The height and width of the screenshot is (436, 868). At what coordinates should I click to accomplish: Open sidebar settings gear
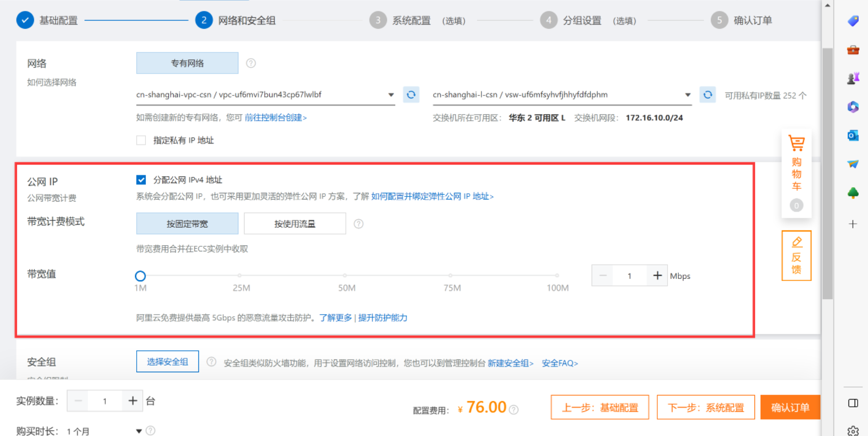[853, 431]
